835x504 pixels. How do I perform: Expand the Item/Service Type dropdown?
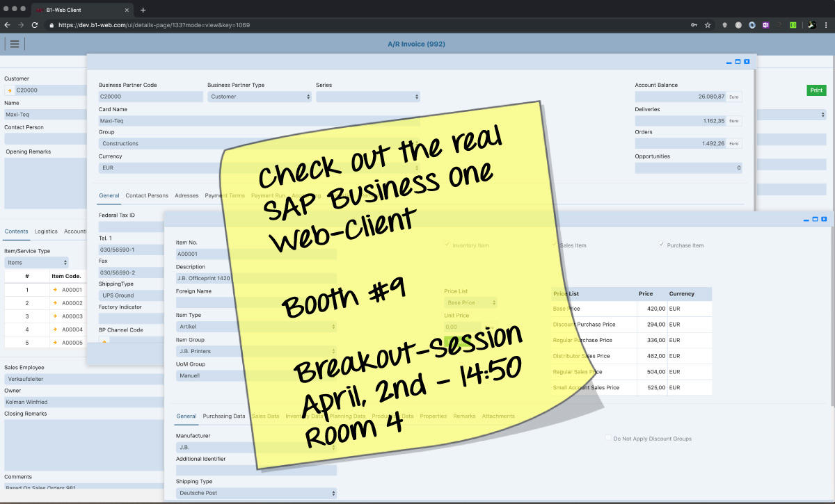click(x=37, y=263)
